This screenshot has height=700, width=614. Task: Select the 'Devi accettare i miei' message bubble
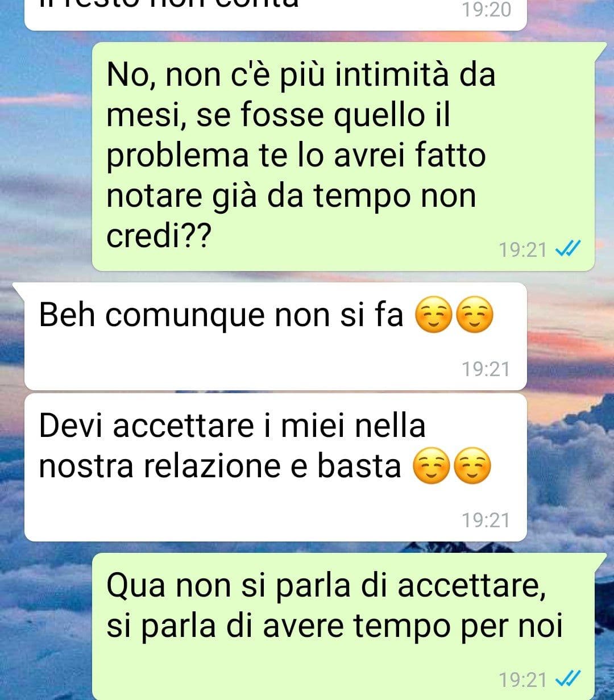click(x=275, y=467)
